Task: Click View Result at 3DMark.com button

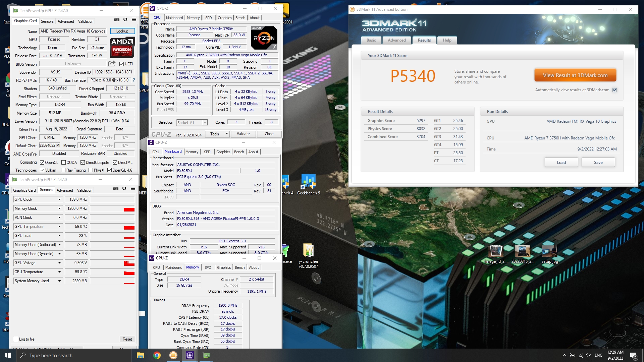Action: point(575,75)
